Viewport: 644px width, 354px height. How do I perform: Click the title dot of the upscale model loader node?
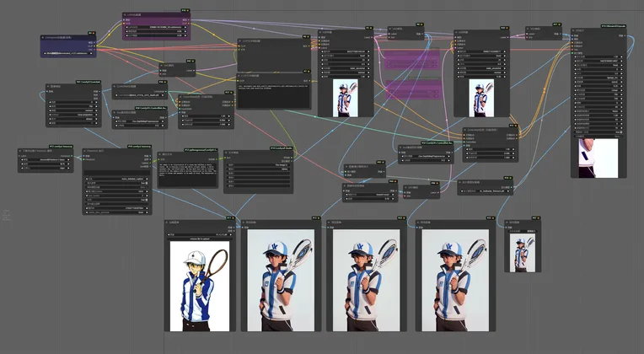[462, 181]
